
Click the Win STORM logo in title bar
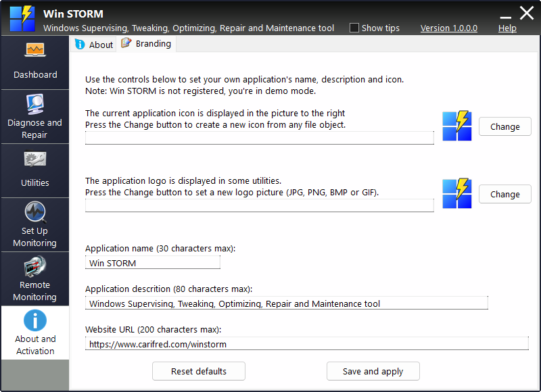point(22,18)
